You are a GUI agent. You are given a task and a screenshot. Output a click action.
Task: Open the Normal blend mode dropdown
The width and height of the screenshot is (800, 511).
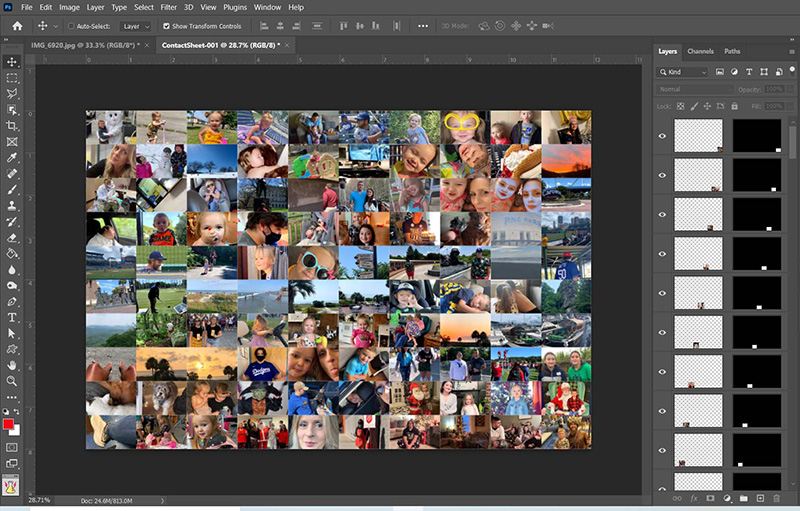[x=694, y=89]
